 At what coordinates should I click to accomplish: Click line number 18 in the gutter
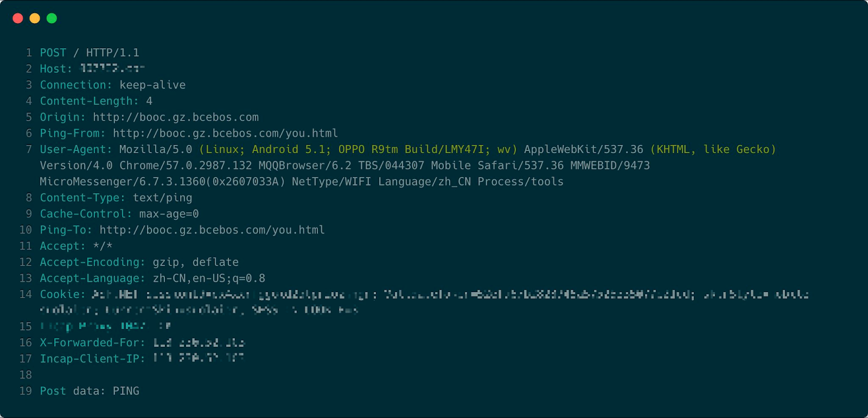tap(25, 375)
